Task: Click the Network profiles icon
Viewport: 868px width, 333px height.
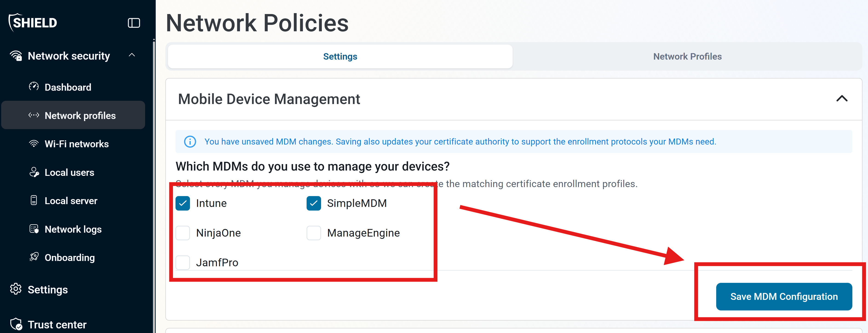Action: coord(34,115)
